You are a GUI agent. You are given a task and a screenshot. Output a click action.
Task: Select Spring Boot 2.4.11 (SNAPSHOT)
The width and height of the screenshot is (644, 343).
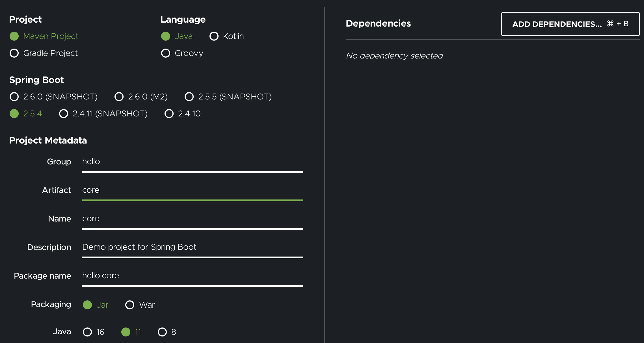(64, 114)
